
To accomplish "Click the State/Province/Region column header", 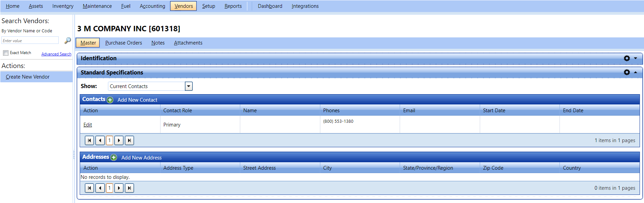I will [440, 168].
